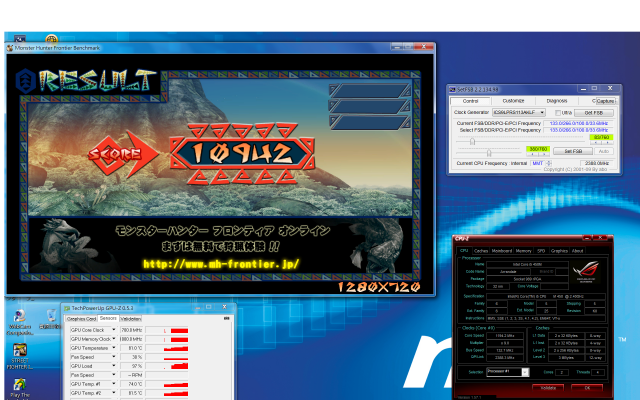The height and width of the screenshot is (400, 640).
Task: Close the CPU-Z window
Action: click(600, 238)
